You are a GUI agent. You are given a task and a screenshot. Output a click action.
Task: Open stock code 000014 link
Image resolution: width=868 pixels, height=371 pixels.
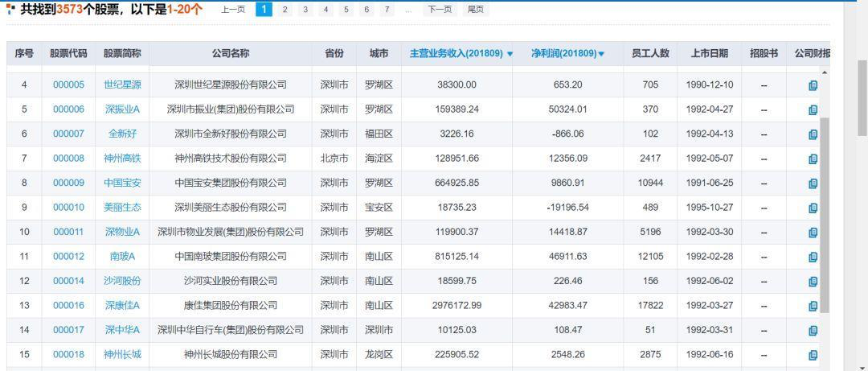[x=68, y=281]
